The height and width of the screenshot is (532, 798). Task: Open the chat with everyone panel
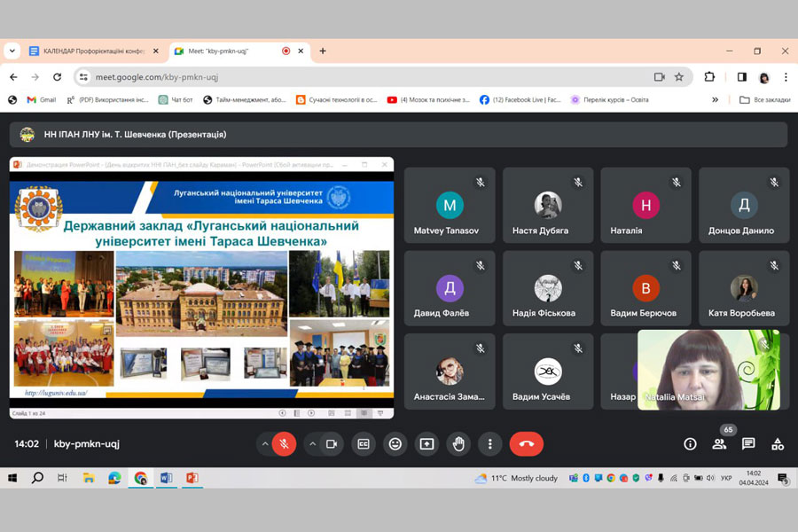[x=748, y=444]
